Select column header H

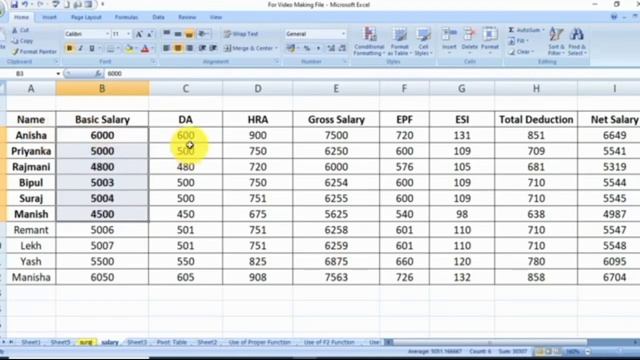[x=536, y=88]
